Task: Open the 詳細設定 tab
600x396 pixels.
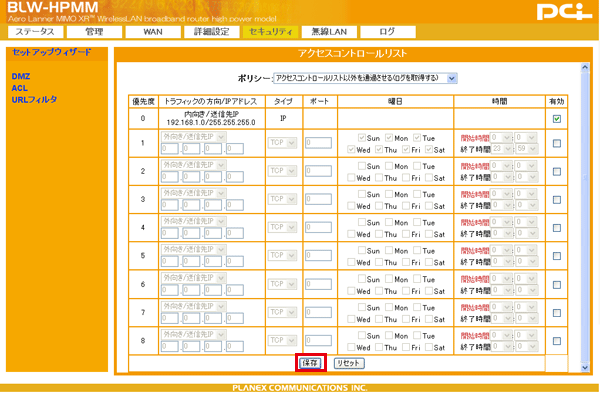Action: pos(212,32)
